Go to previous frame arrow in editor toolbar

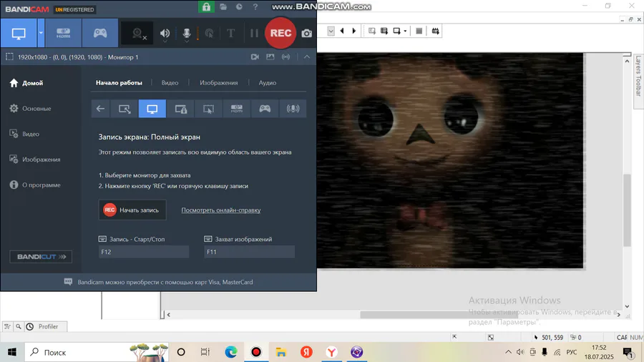tap(342, 31)
